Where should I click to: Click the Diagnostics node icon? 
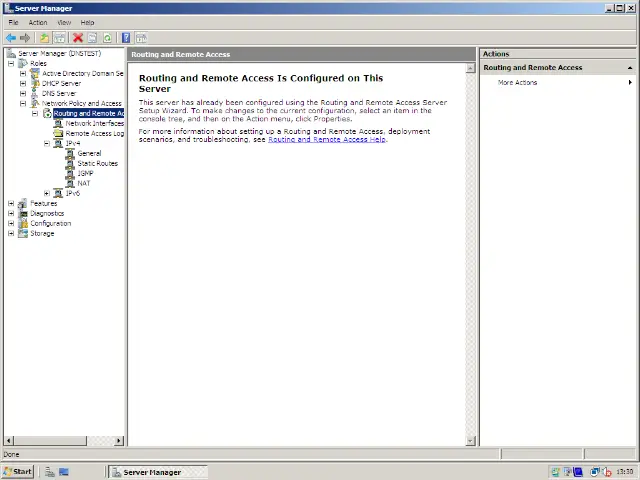pyautogui.click(x=23, y=213)
